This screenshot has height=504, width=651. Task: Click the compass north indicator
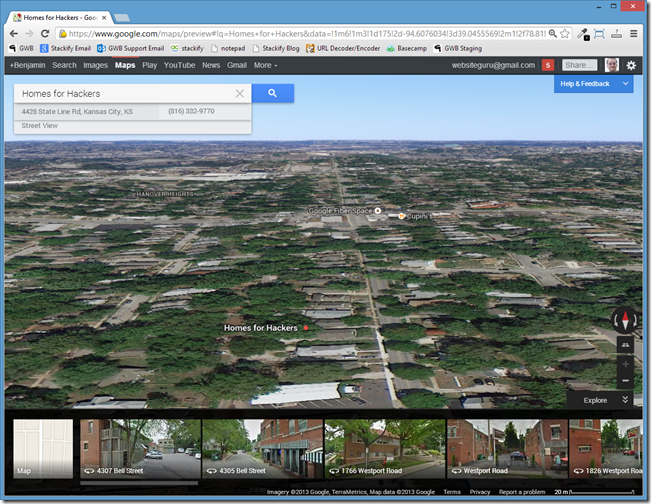click(626, 320)
